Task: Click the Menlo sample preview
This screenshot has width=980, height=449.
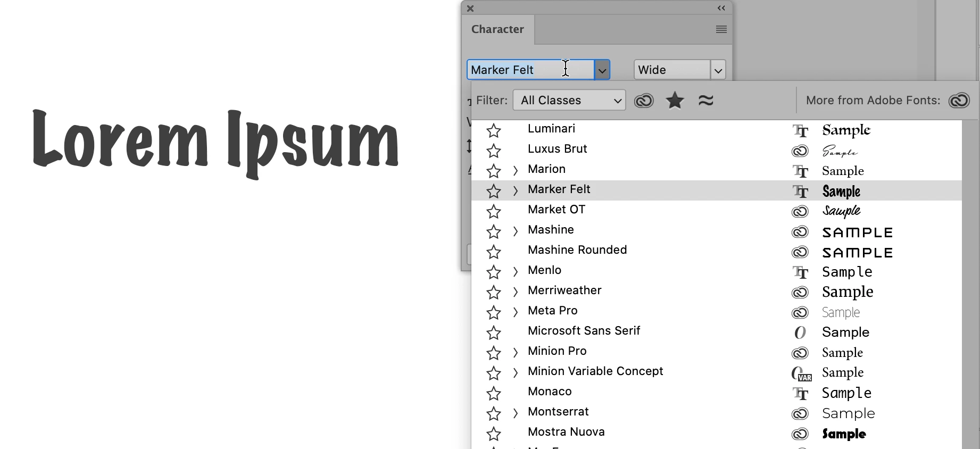Action: click(x=847, y=272)
